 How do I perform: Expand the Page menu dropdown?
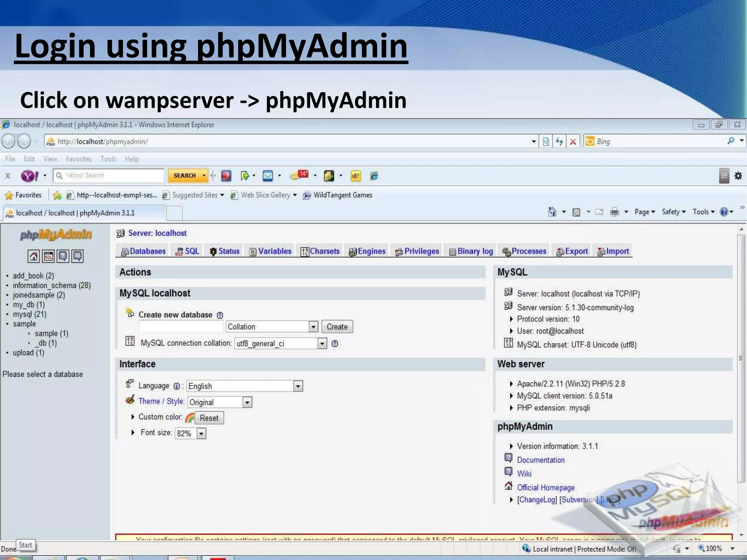point(645,212)
